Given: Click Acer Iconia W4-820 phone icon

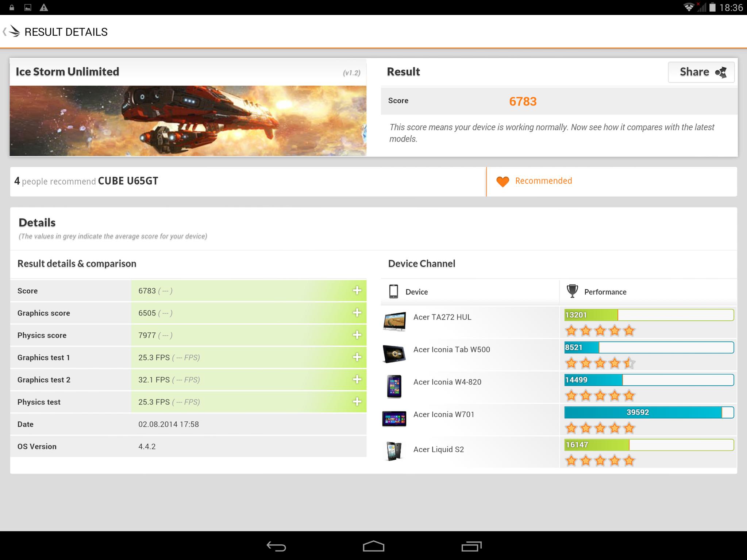Looking at the screenshot, I should pyautogui.click(x=394, y=386).
